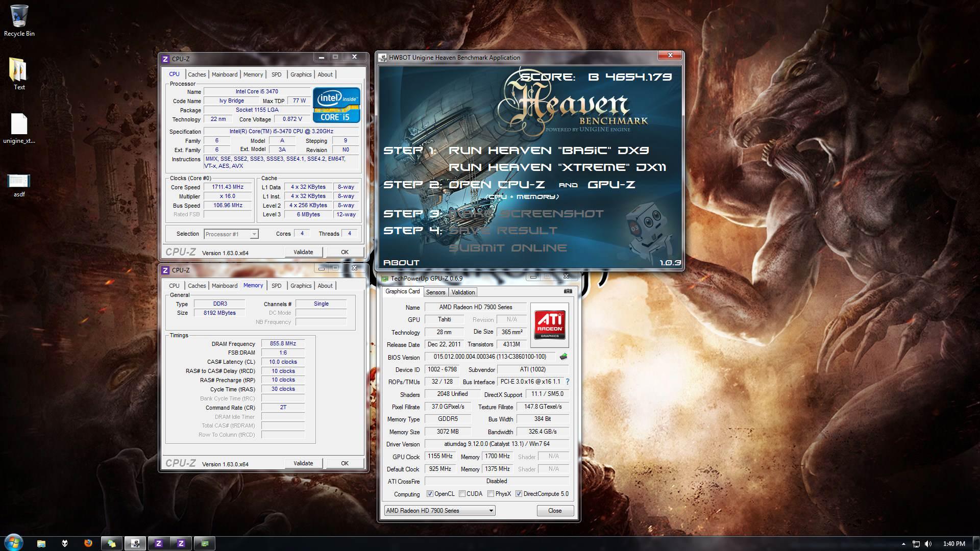This screenshot has height=551, width=980.
Task: Select the Text folder on desktop
Action: point(19,74)
